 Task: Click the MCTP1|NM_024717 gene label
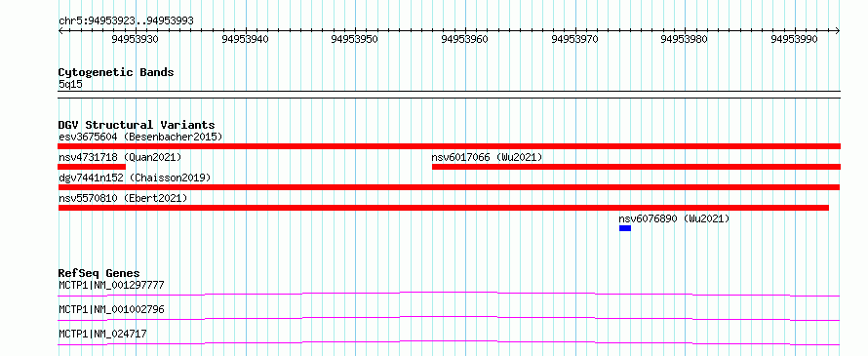103,334
